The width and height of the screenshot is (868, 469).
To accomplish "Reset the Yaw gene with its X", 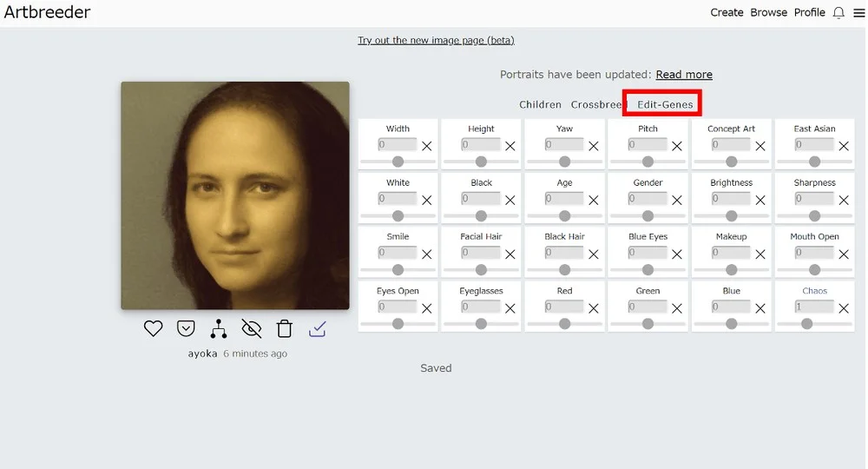I will pyautogui.click(x=594, y=146).
